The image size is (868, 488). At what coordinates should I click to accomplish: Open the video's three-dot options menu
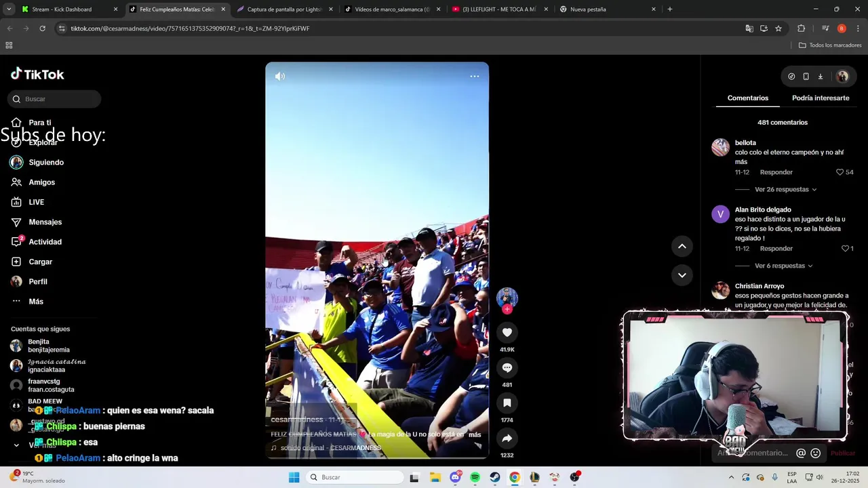pos(475,77)
